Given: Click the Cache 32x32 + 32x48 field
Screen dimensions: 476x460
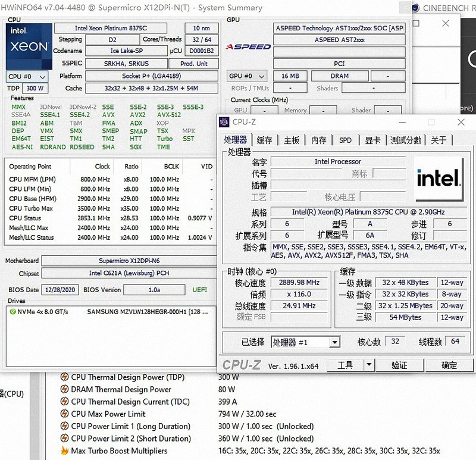Looking at the screenshot, I should [152, 88].
